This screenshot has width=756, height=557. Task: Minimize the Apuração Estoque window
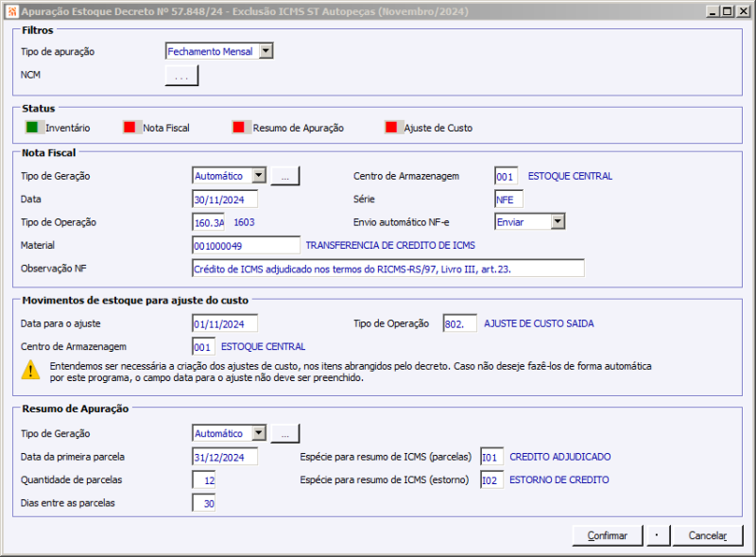tap(713, 11)
